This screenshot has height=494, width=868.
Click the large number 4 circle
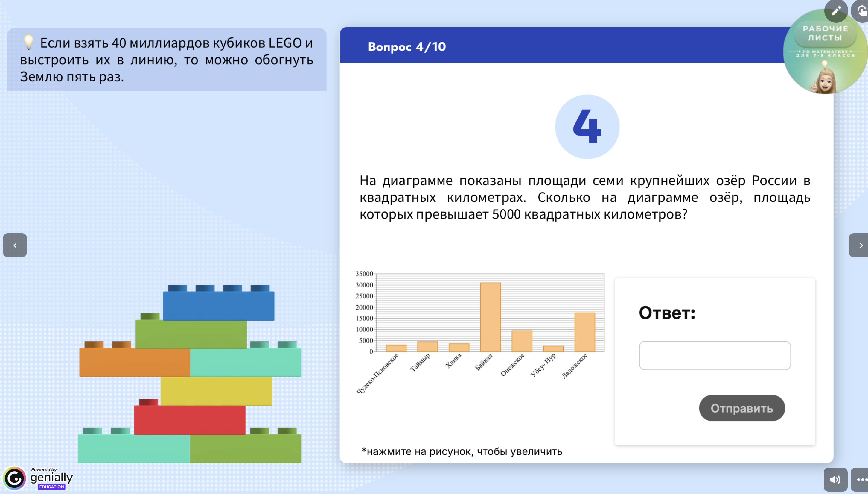point(587,127)
